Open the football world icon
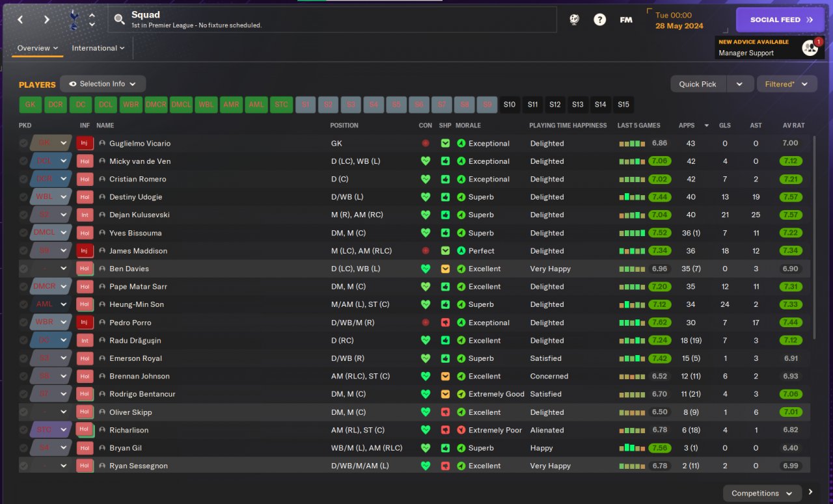Viewport: 833px width, 504px height. point(574,20)
